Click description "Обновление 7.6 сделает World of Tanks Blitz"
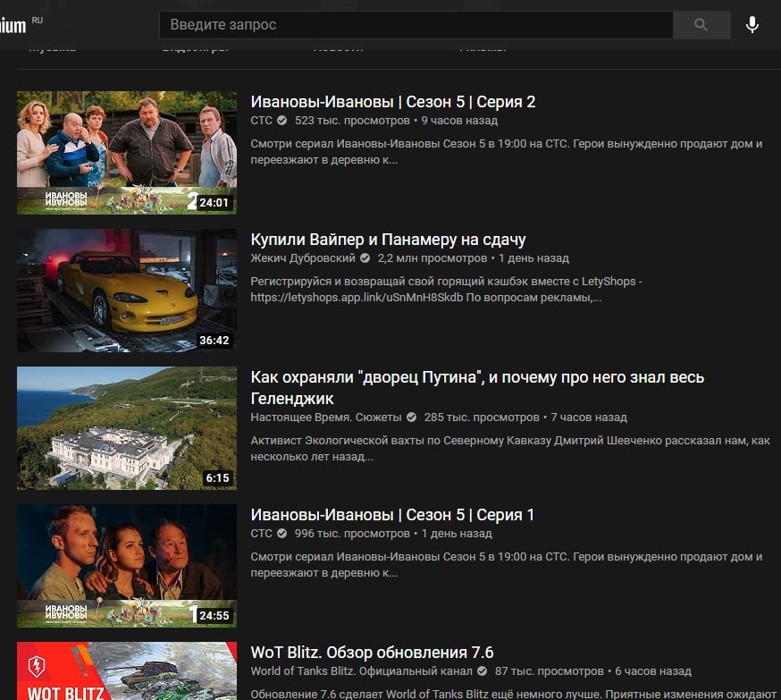 click(x=514, y=694)
